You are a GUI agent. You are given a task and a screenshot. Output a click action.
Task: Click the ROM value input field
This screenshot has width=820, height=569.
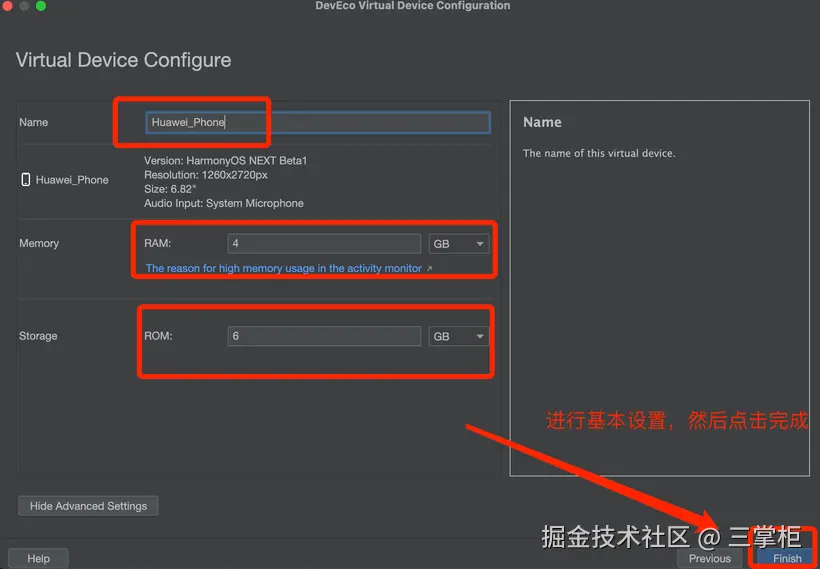324,336
